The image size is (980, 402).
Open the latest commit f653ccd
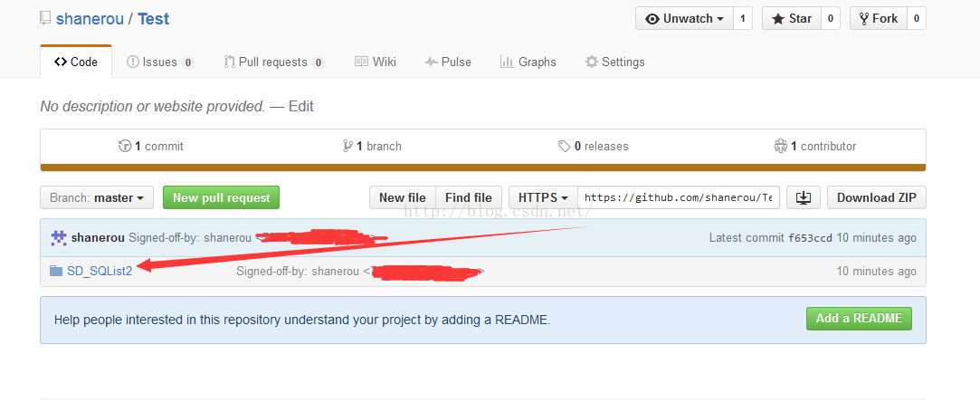(x=811, y=237)
